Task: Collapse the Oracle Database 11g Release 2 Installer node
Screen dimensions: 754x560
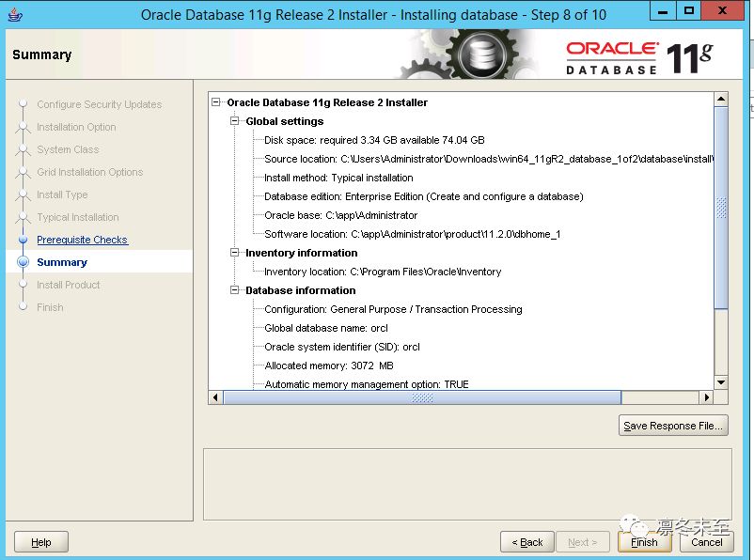Action: (x=216, y=102)
